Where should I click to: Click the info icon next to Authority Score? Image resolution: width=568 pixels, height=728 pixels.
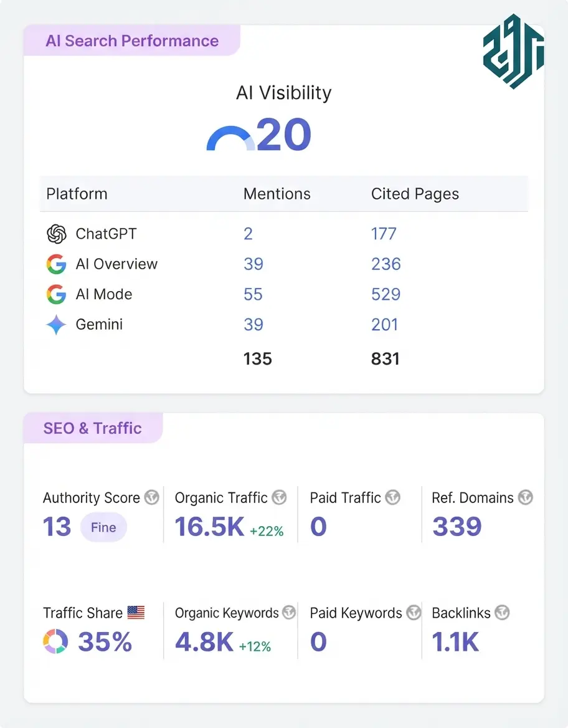[152, 497]
